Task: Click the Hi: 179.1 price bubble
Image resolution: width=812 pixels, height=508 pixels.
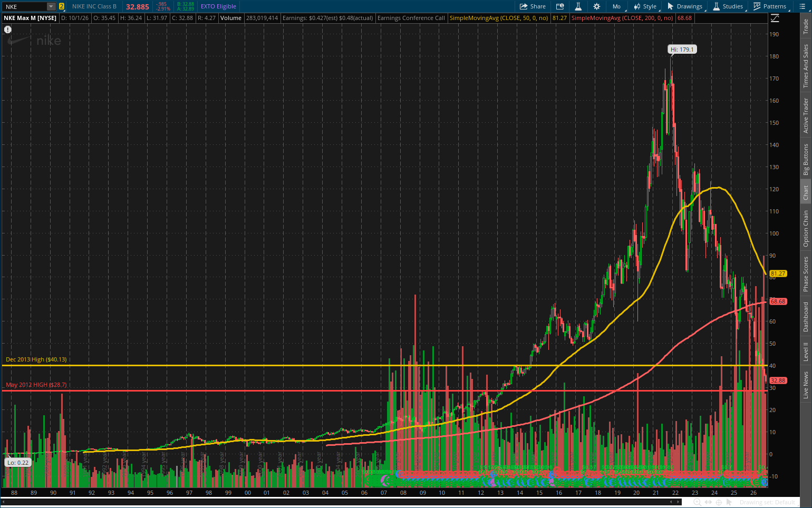Action: [x=683, y=50]
